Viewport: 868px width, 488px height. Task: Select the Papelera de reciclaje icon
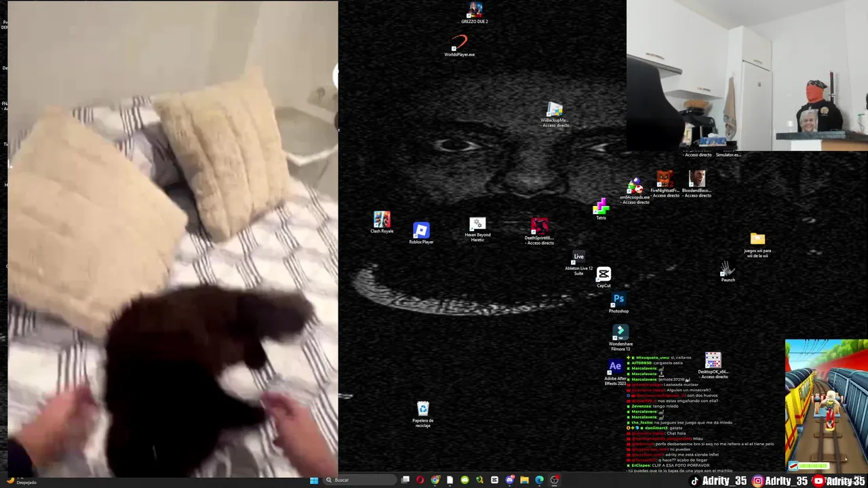tap(422, 414)
